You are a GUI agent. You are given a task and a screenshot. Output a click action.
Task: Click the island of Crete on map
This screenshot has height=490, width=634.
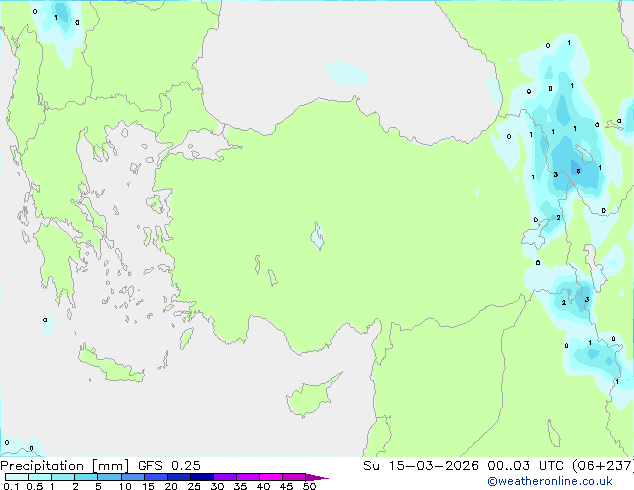(x=109, y=365)
